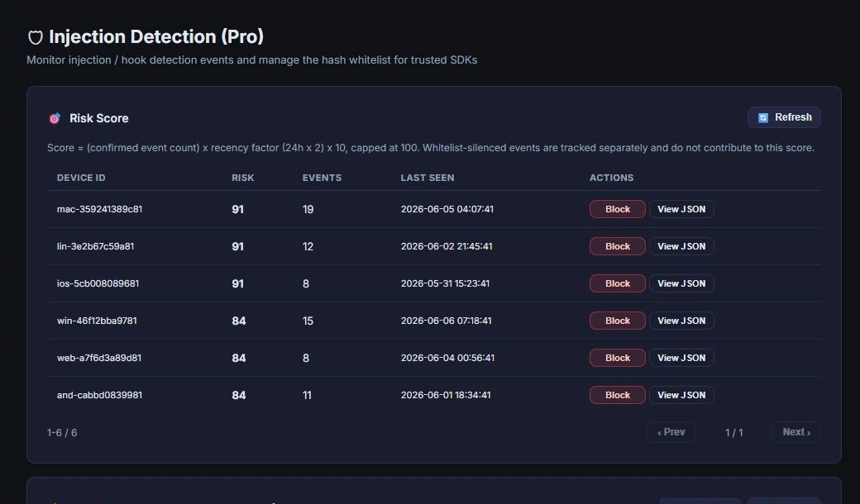Click timestamp 2026-06-06 07:18:41

point(446,321)
